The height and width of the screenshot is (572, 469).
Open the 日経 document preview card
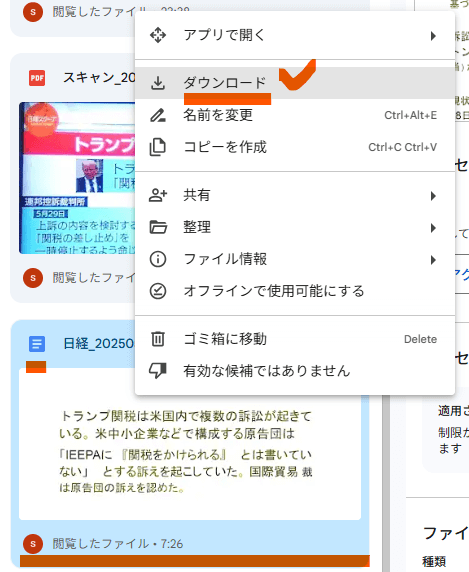tap(190, 444)
